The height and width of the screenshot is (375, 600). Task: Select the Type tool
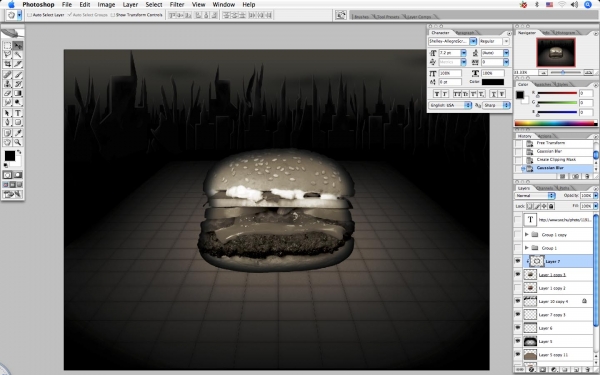[x=18, y=113]
